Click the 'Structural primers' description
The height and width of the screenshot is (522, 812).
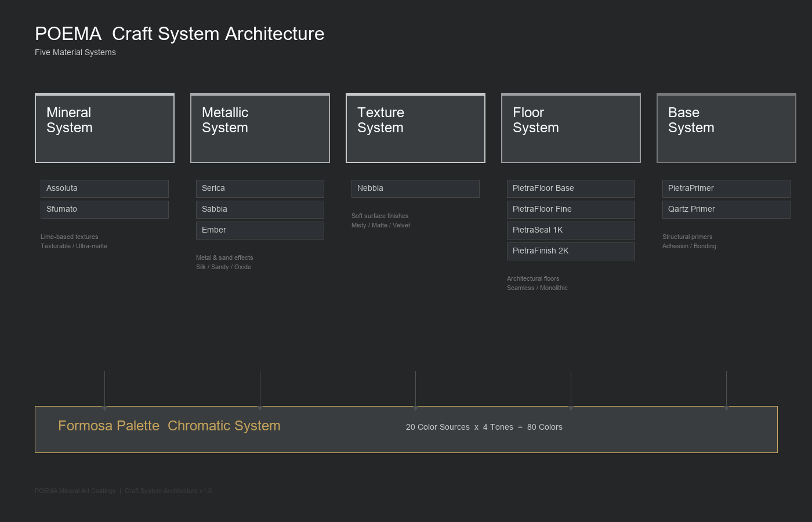[x=687, y=237]
